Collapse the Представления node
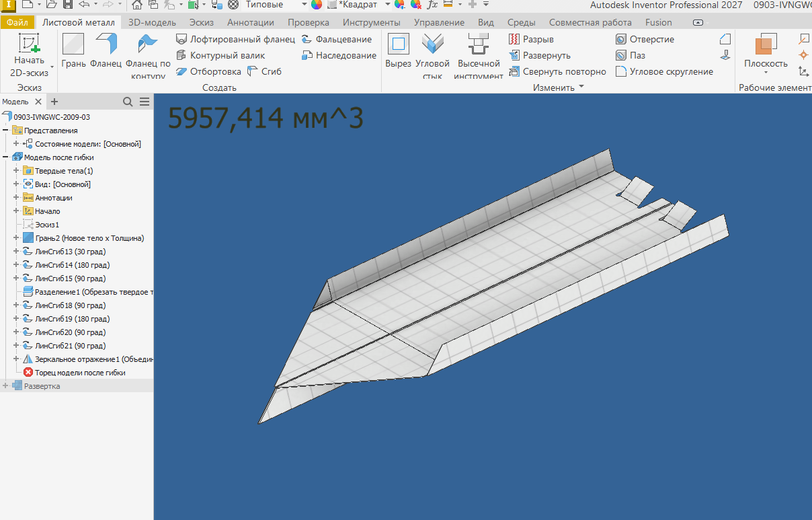 (x=5, y=131)
